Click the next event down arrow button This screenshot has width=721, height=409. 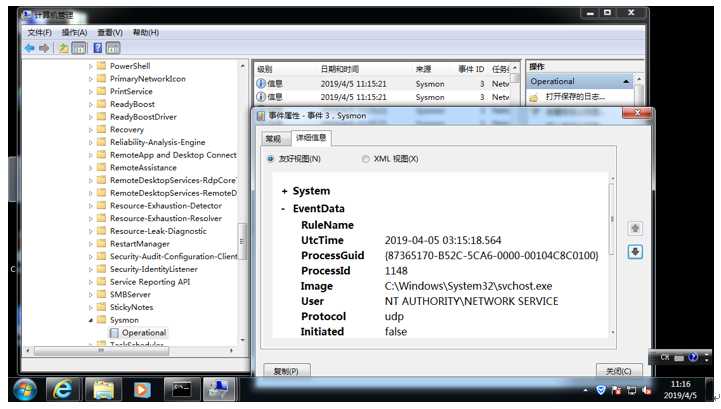pos(635,252)
